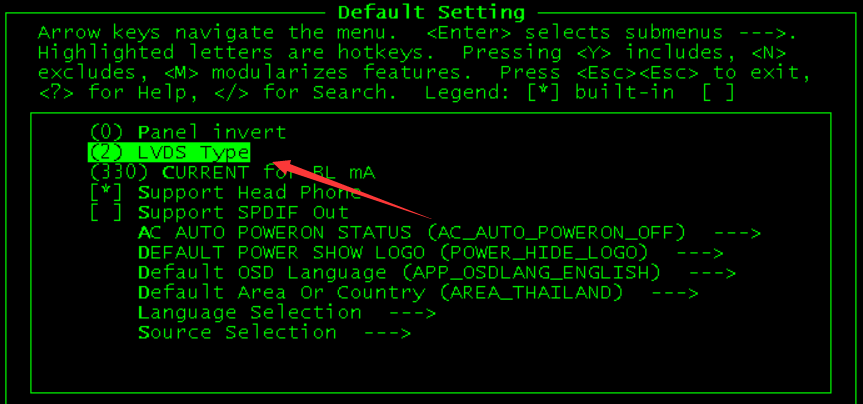863x404 pixels.
Task: Open the AC AUTO POWERON STATUS submenu
Action: [x=449, y=233]
